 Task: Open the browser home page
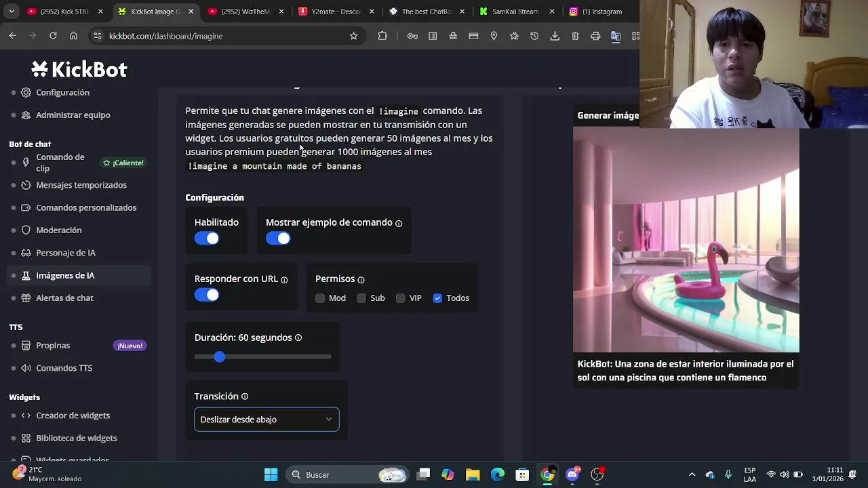tap(73, 36)
